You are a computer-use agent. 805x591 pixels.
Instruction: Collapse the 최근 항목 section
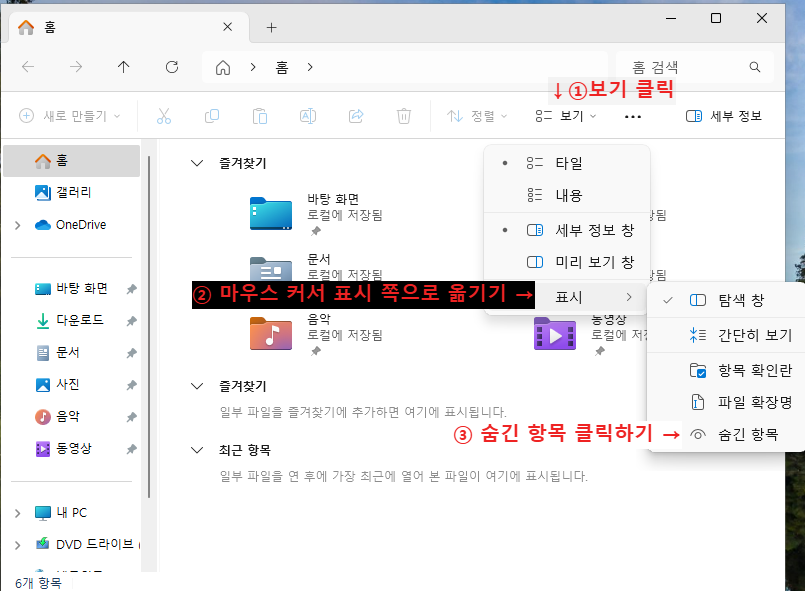(197, 450)
